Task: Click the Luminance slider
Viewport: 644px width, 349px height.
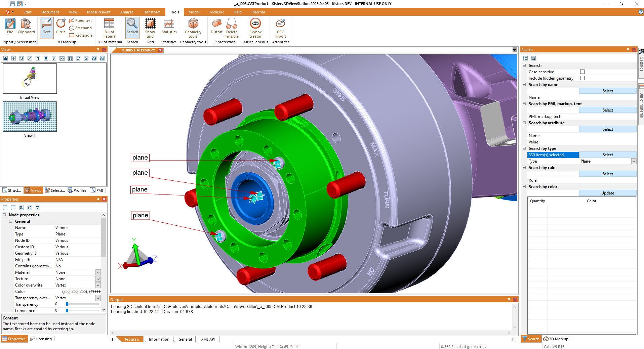Action: pyautogui.click(x=82, y=311)
